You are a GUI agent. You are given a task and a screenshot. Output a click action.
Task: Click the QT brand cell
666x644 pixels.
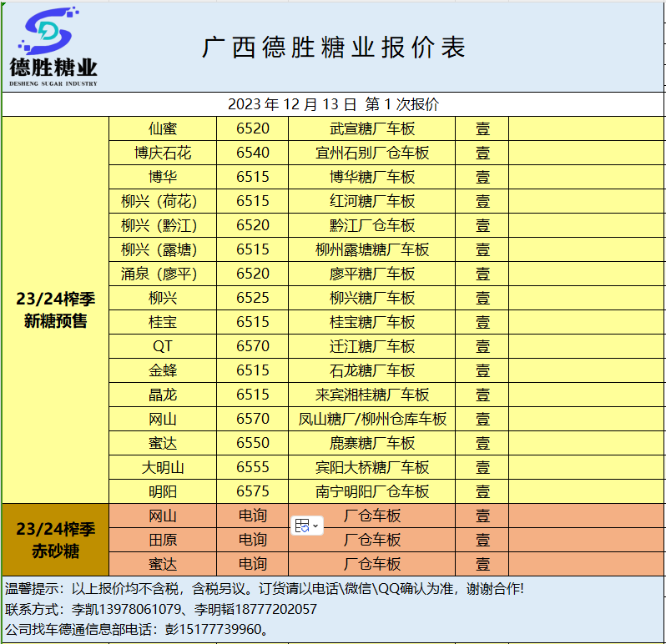pyautogui.click(x=163, y=346)
